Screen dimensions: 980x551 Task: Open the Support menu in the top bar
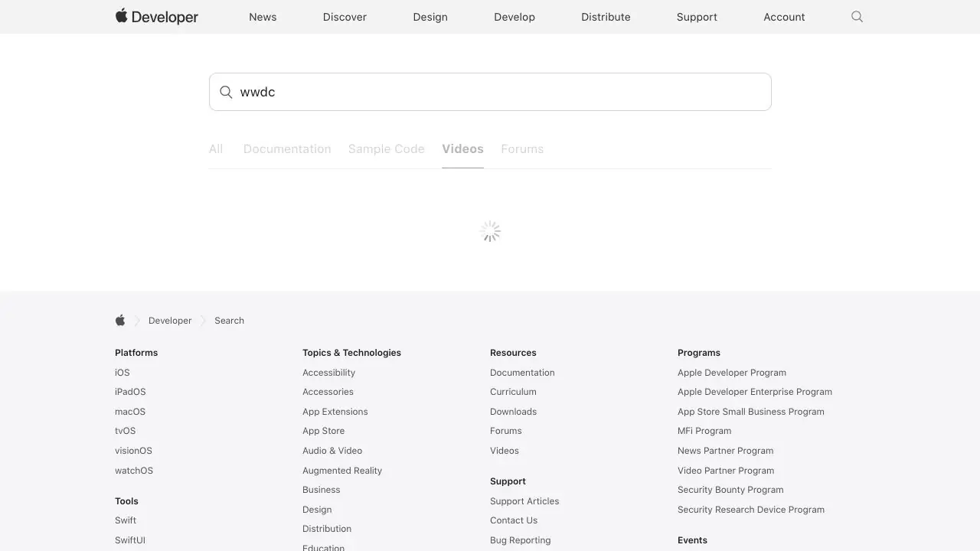pyautogui.click(x=697, y=17)
